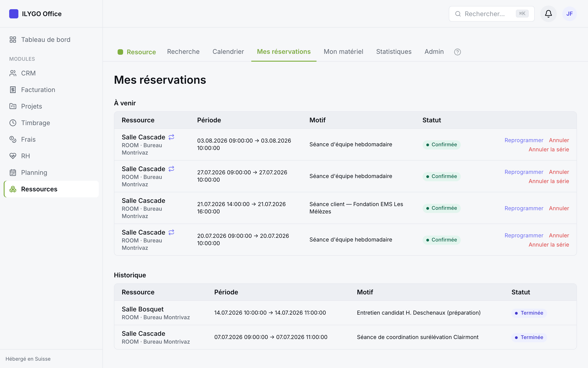Annuler the Fondation EMS Les Mélèzes reservation
Screen dimensions: 588x368
[x=559, y=208]
